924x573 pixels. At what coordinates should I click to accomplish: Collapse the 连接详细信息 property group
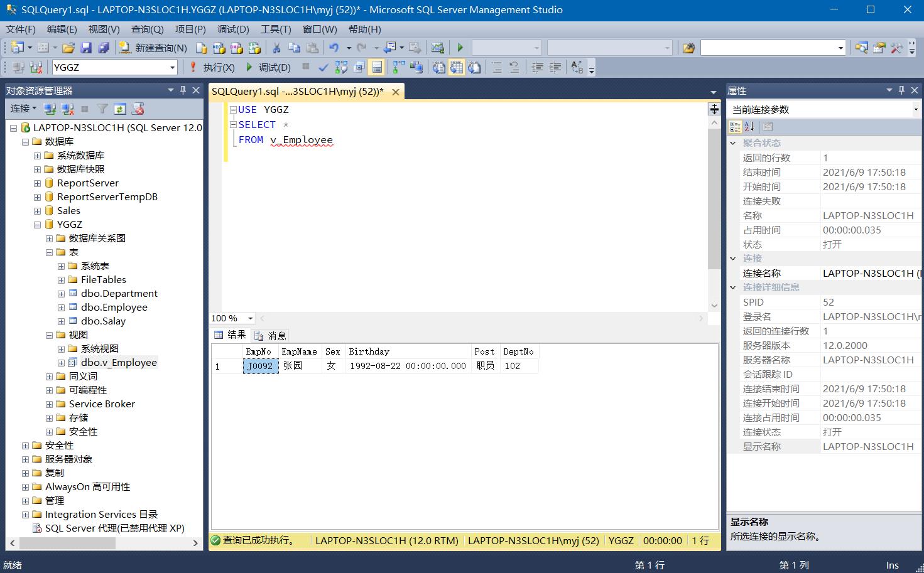[x=732, y=287]
